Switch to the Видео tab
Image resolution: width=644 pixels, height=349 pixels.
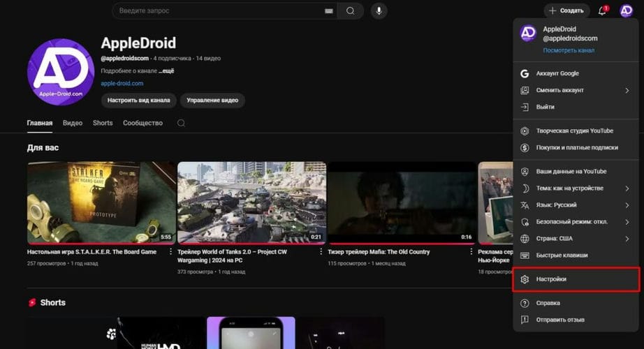(x=73, y=123)
